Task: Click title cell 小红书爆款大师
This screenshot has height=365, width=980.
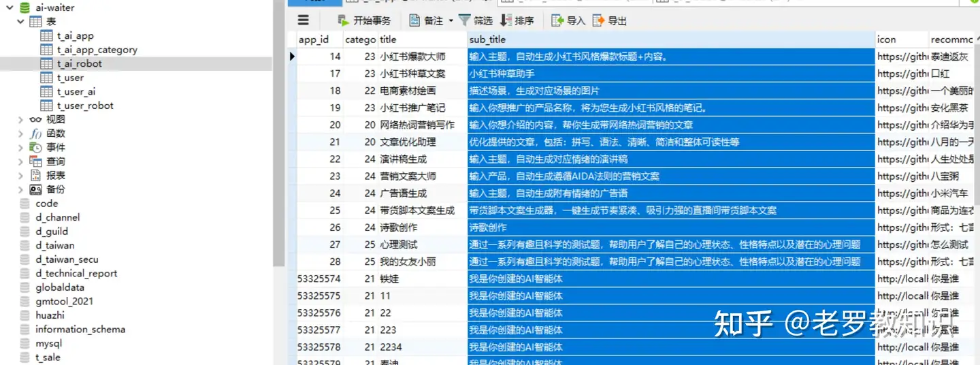Action: pyautogui.click(x=422, y=57)
